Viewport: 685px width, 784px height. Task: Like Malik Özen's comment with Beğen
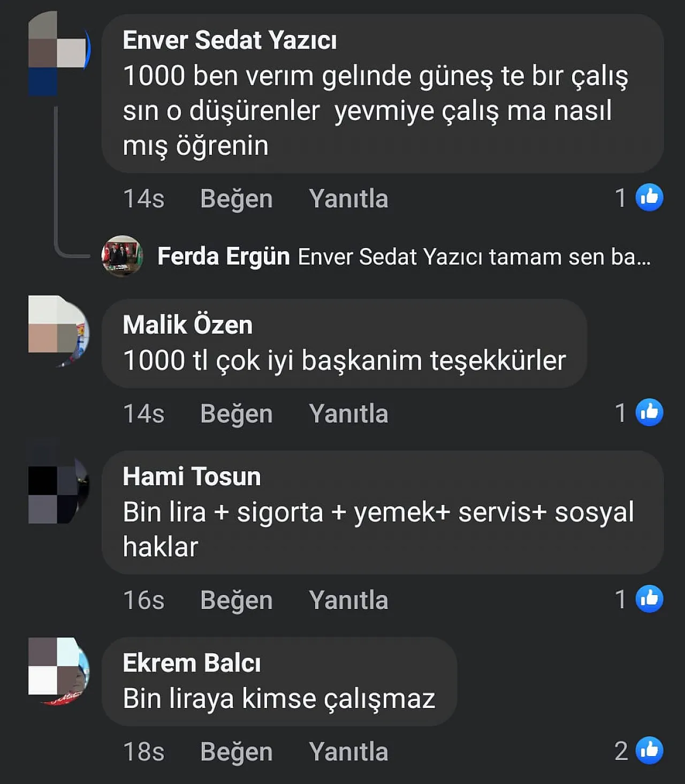point(237,413)
